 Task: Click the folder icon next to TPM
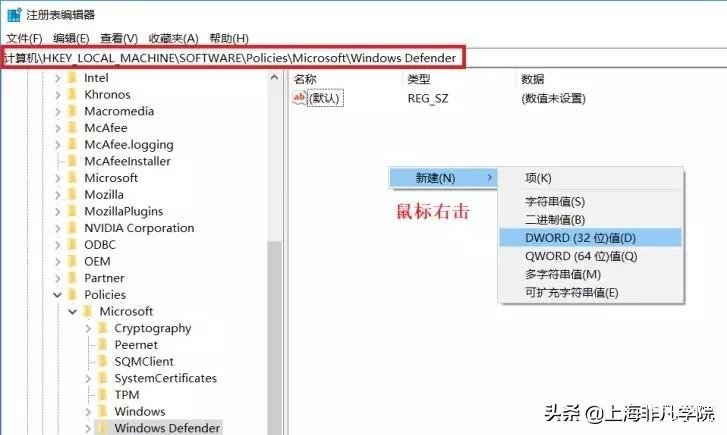[103, 395]
